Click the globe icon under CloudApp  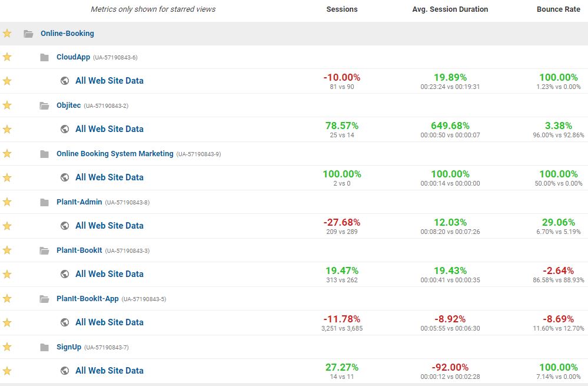[x=65, y=81]
